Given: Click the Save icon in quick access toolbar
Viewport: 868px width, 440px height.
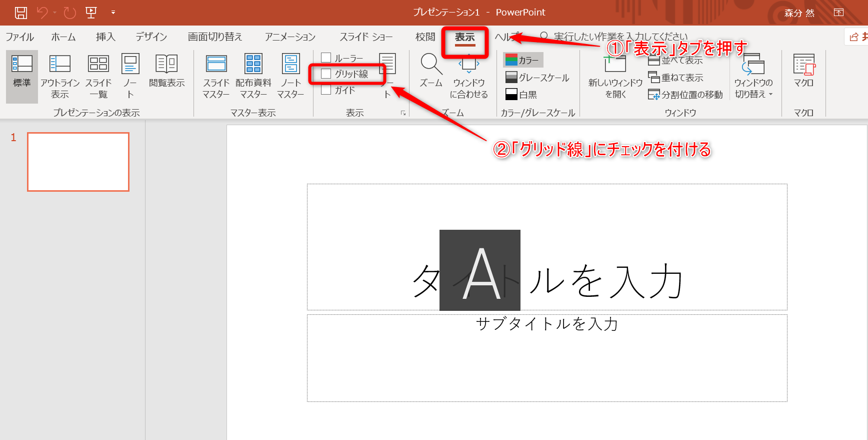Looking at the screenshot, I should [x=20, y=13].
